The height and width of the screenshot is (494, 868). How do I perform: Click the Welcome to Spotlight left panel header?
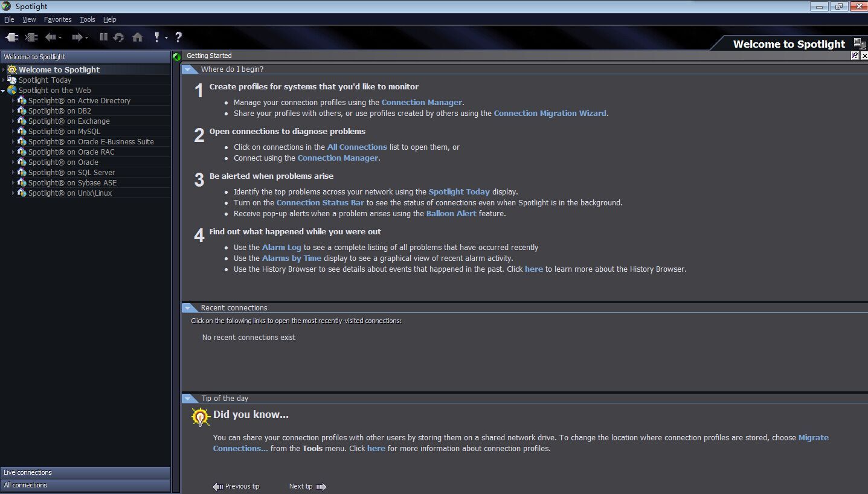pyautogui.click(x=86, y=57)
